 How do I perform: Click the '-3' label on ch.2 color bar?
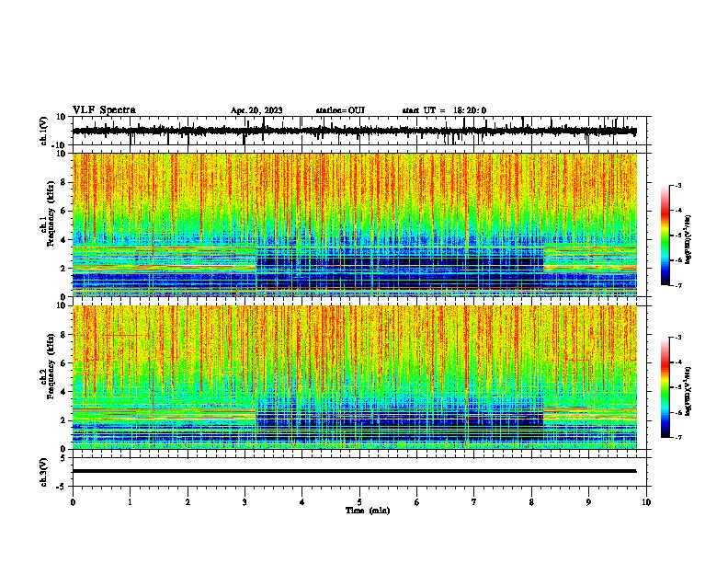click(678, 338)
